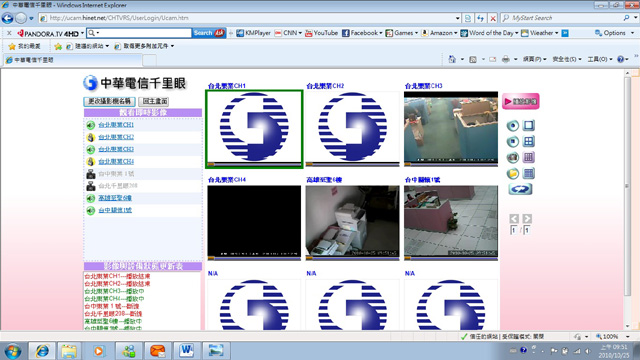
Task: Open the 高雄 camera link in list
Action: tap(115, 198)
